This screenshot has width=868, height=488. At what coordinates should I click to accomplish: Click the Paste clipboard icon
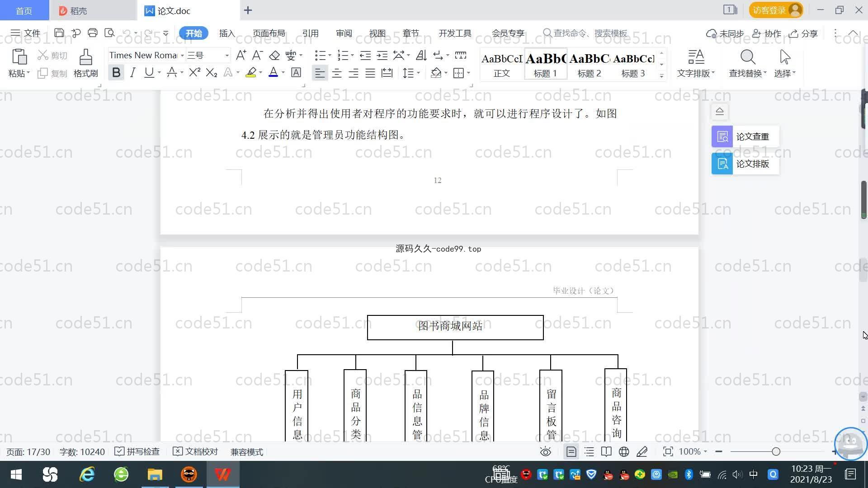click(19, 57)
